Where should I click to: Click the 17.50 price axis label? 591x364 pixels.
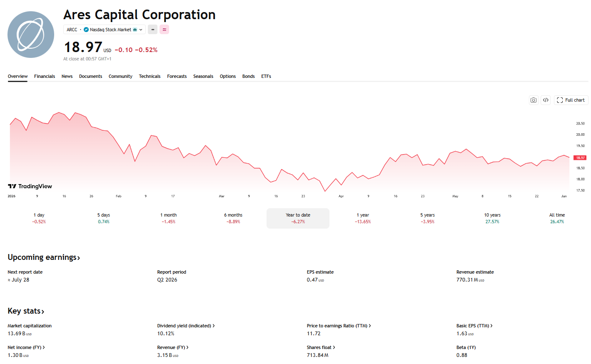[580, 190]
